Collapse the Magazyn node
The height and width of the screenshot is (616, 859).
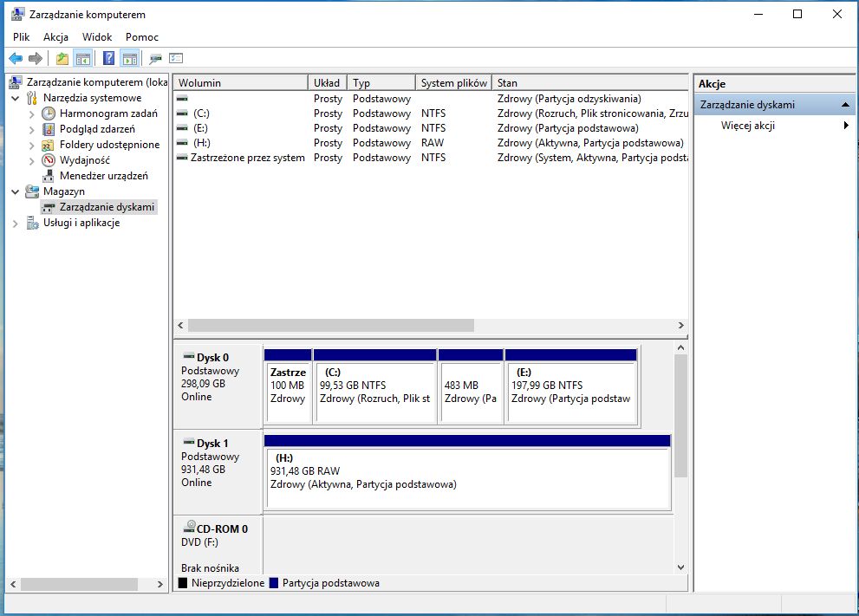(16, 192)
